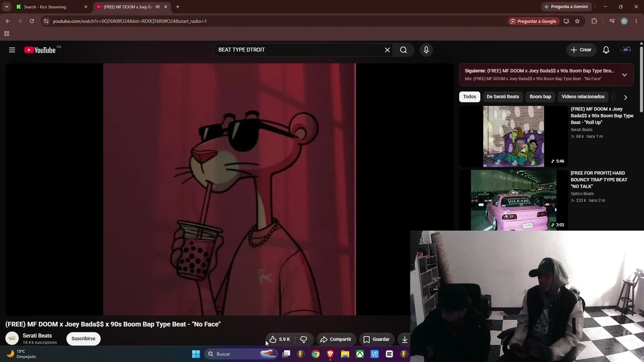This screenshot has width=644, height=362.
Task: Open the NO TALK trap beat thumbnail
Action: point(514,200)
